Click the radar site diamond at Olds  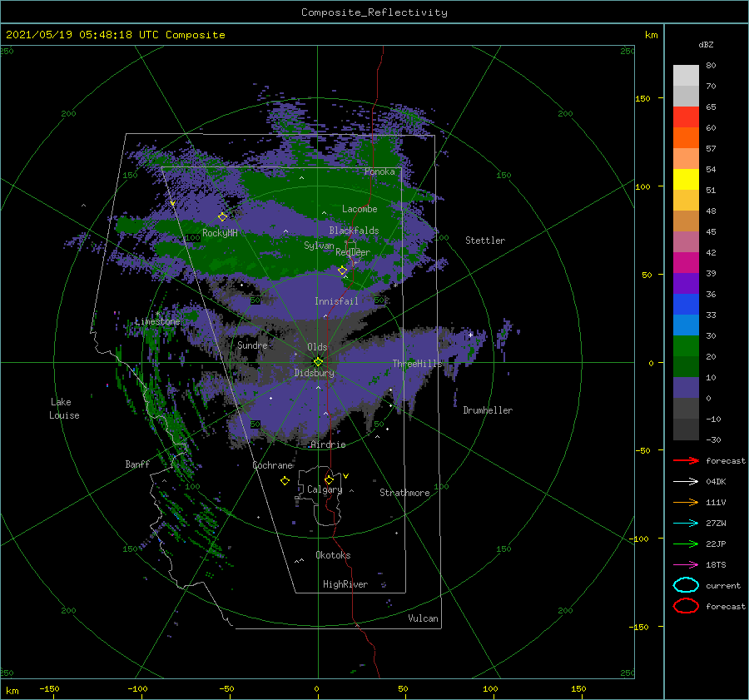[318, 362]
